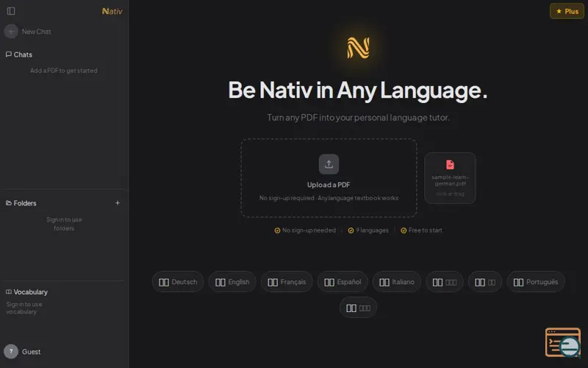
Task: Pick the Español language chip
Action: point(343,282)
